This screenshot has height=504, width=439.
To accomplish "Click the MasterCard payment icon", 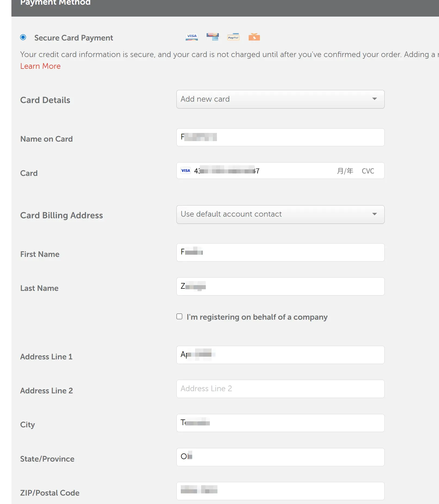I will click(213, 37).
